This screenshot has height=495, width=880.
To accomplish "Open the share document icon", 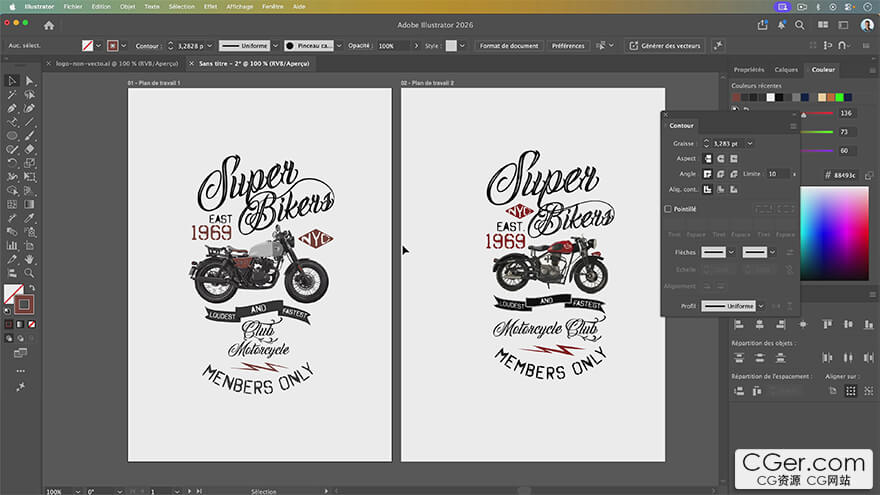I will tap(762, 25).
